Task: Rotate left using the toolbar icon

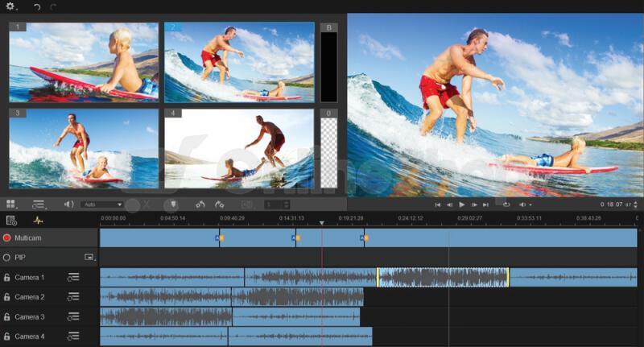Action: 200,204
